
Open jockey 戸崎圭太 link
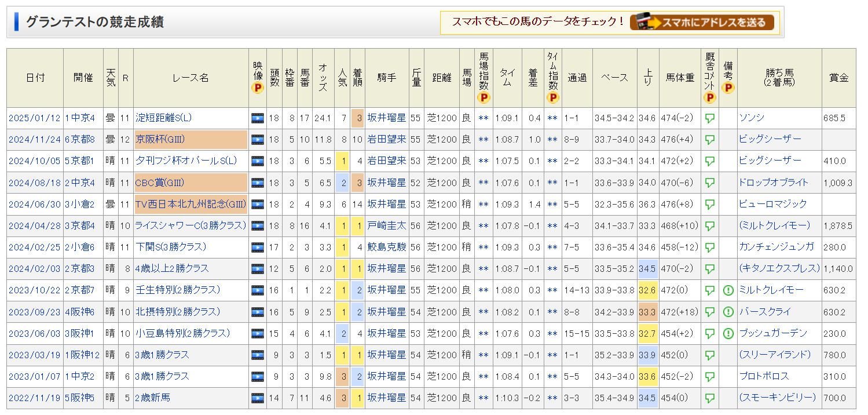click(x=386, y=226)
